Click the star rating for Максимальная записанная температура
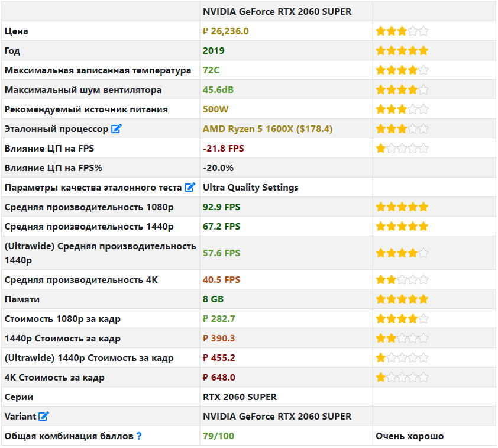This screenshot has height=448, width=498. [x=402, y=70]
